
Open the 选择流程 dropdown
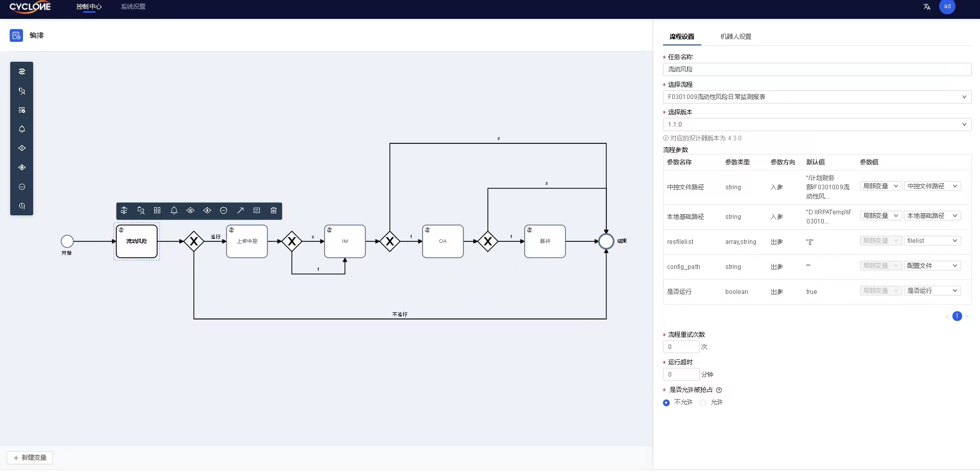pyautogui.click(x=817, y=97)
